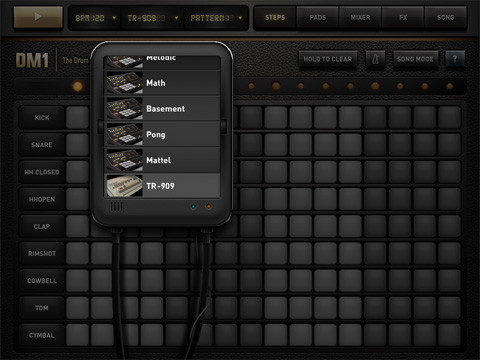This screenshot has height=360, width=480.
Task: Open the BPM 120 tempo dropdown
Action: [x=96, y=18]
